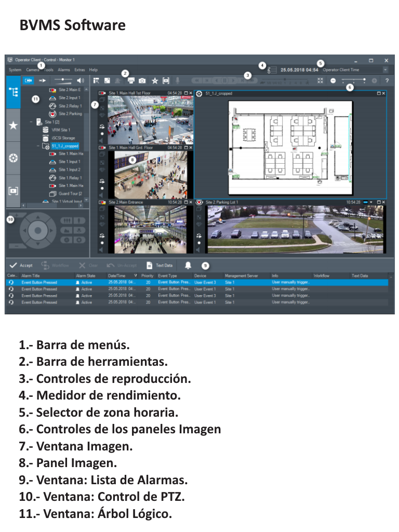Click PTZ joystick center button
The image size is (399, 532).
[37, 230]
